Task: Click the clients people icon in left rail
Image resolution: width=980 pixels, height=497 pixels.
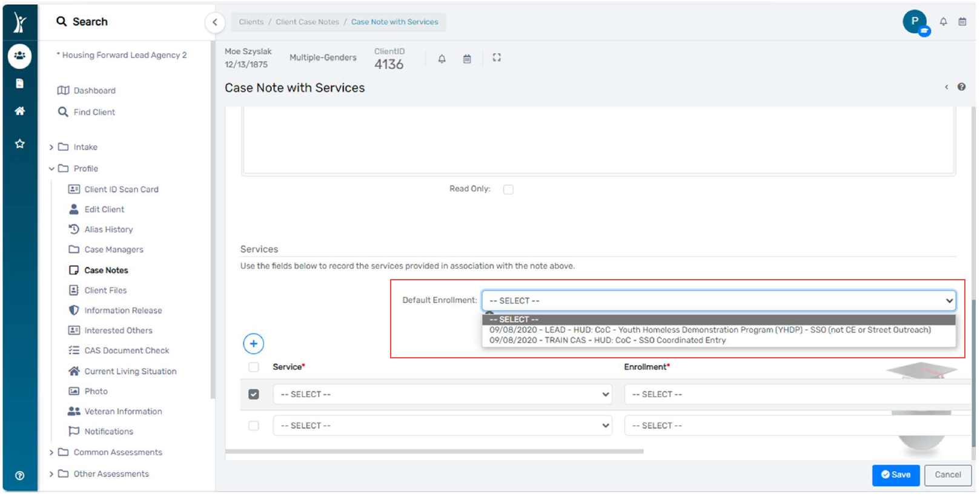Action: point(19,56)
